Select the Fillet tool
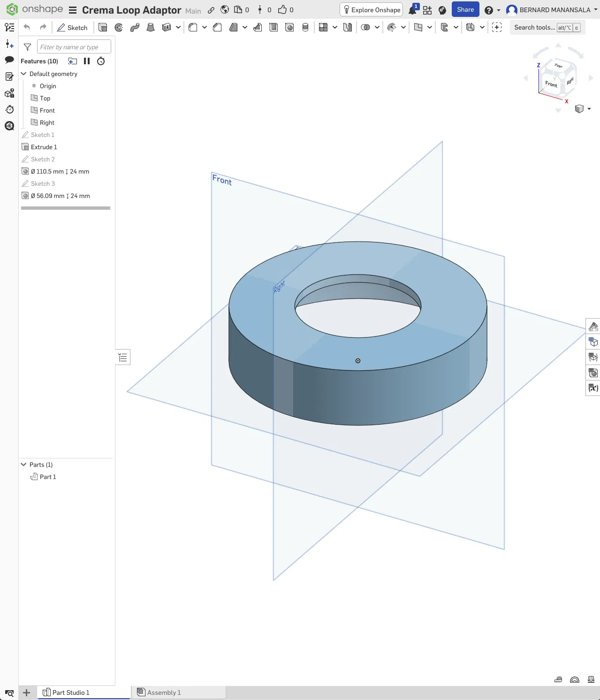This screenshot has height=700, width=600. 193,28
